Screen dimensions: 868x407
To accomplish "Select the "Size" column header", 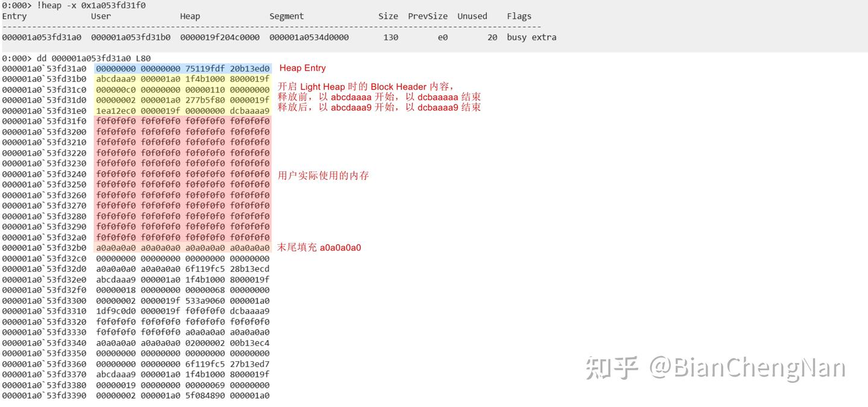I will tap(388, 16).
